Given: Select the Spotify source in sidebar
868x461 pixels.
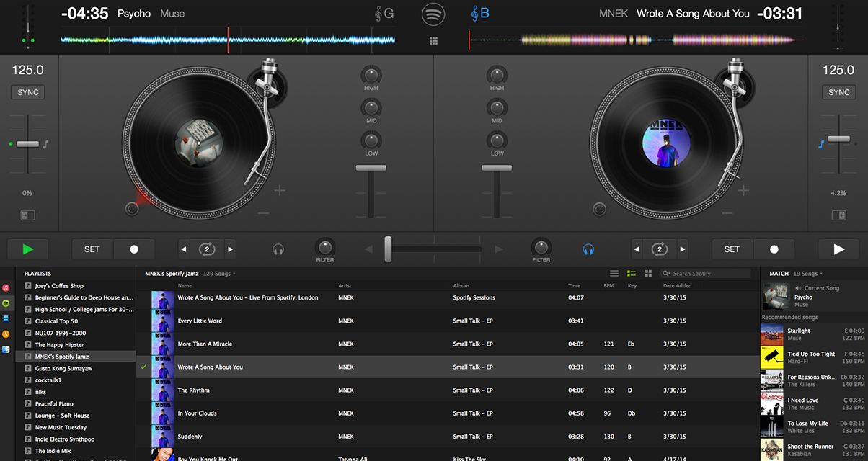Looking at the screenshot, I should [6, 303].
